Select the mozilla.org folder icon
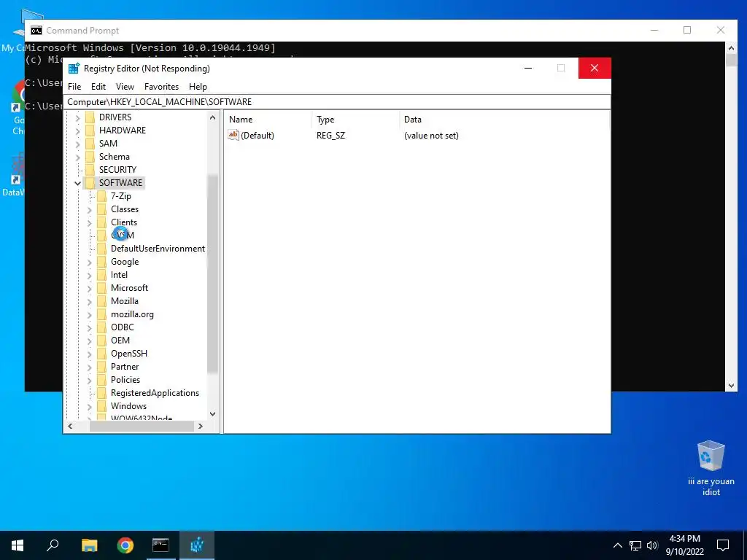 click(x=101, y=314)
